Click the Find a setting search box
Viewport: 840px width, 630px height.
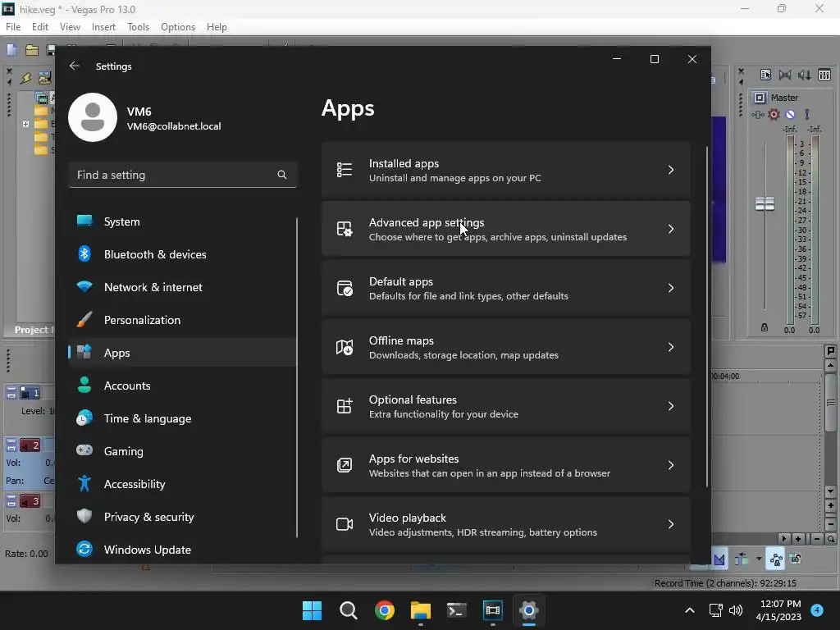[183, 175]
